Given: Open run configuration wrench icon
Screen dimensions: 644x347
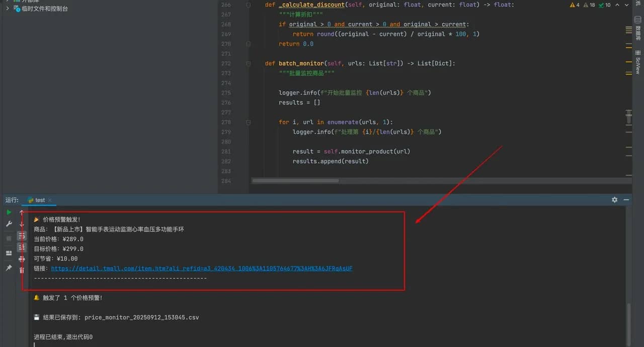Looking at the screenshot, I should 9,224.
